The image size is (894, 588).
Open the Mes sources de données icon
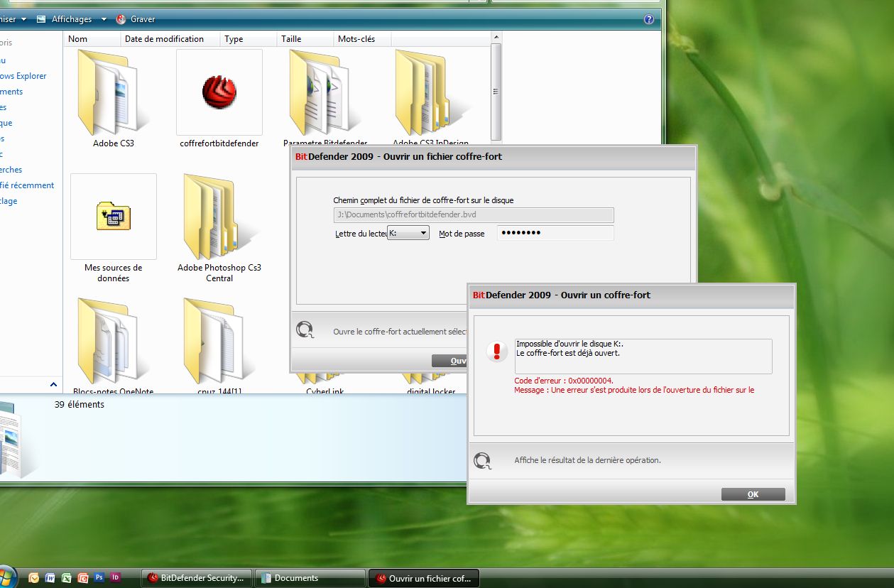coord(114,216)
